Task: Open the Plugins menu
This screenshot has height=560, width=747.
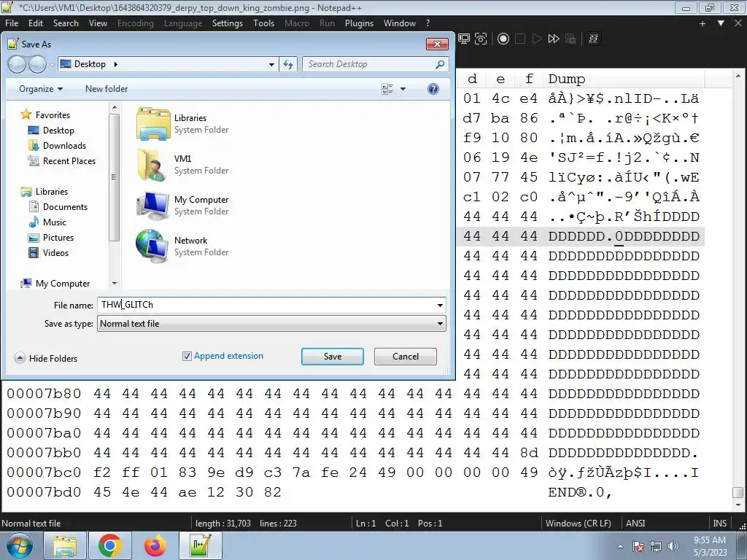Action: coord(359,23)
